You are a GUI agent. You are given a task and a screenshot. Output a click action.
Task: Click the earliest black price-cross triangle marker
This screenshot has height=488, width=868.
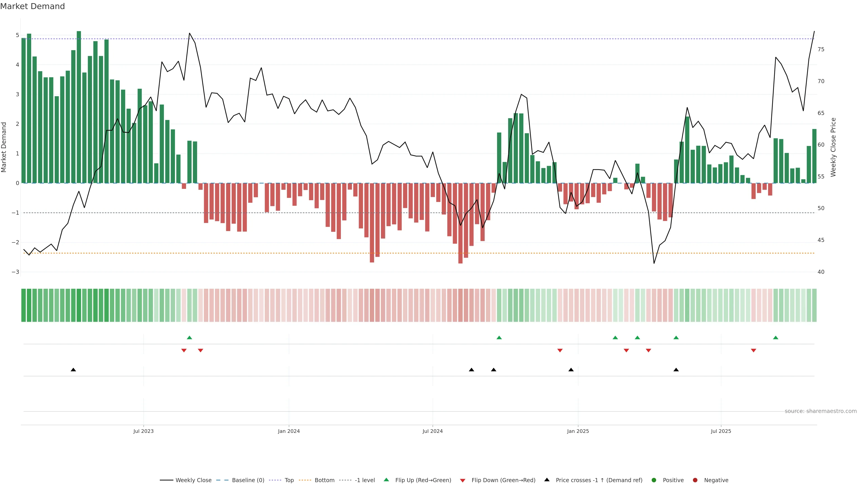click(73, 369)
